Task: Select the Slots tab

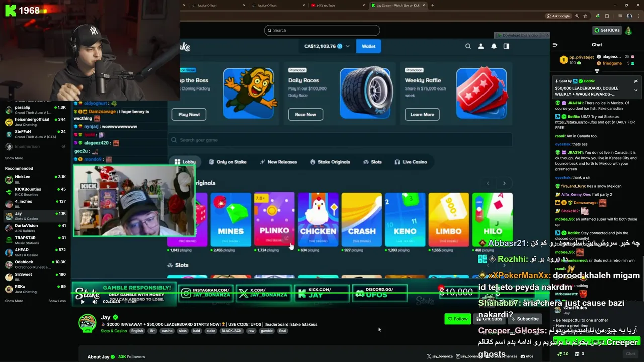Action: click(x=372, y=162)
